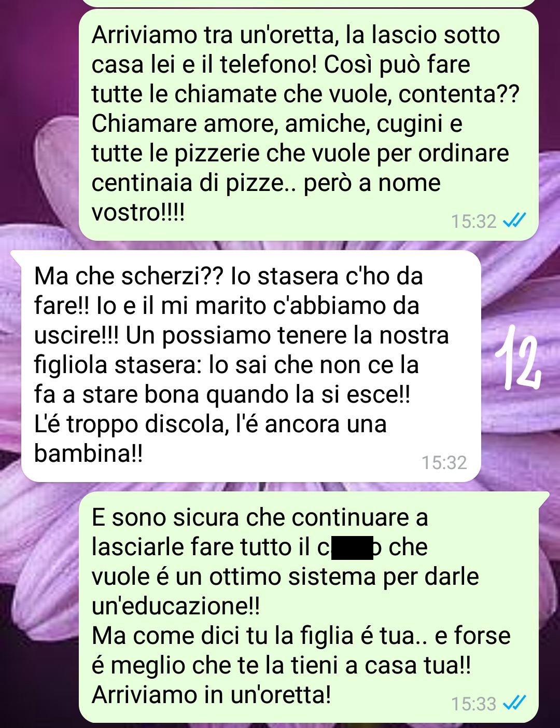This screenshot has width=560, height=728.
Task: Click the word "un'educazione!!" in the last message
Action: tap(176, 606)
